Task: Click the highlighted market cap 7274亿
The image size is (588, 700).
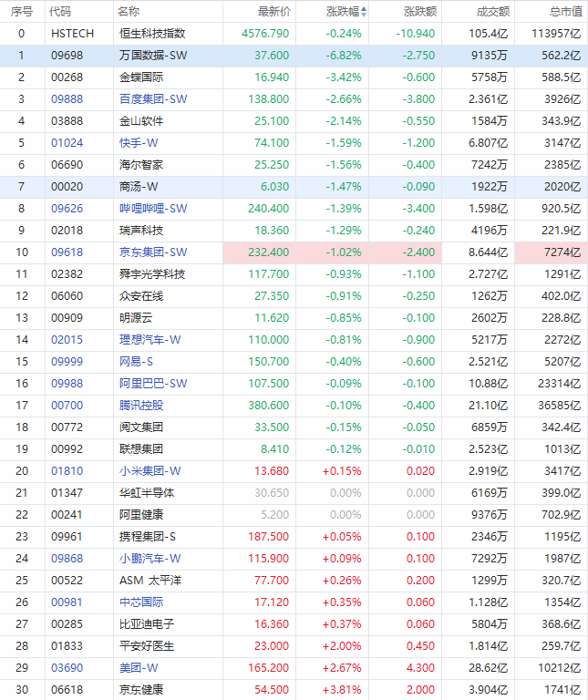Action: (x=562, y=252)
